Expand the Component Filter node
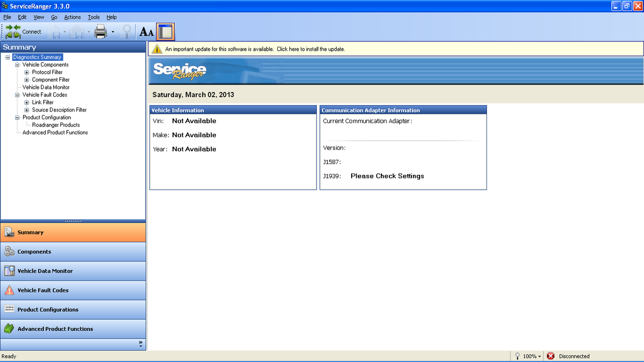The width and height of the screenshot is (644, 362). [27, 80]
